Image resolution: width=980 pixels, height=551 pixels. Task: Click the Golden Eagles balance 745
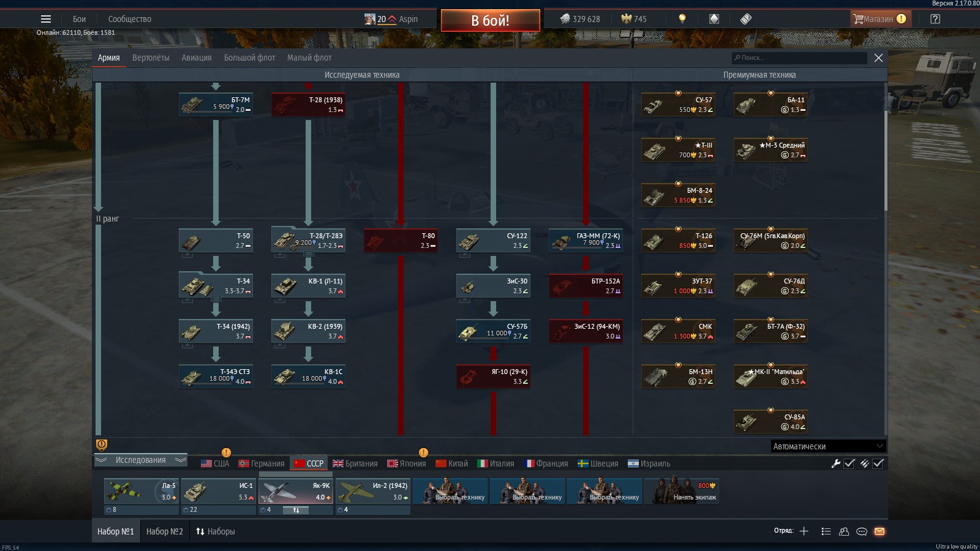pyautogui.click(x=634, y=19)
